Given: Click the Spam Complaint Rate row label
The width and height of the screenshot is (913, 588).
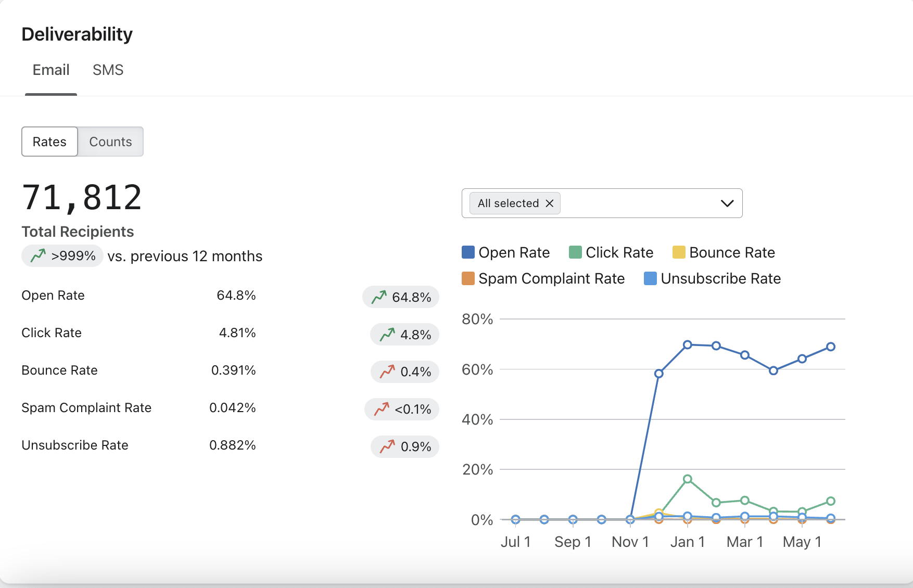Looking at the screenshot, I should click(86, 407).
